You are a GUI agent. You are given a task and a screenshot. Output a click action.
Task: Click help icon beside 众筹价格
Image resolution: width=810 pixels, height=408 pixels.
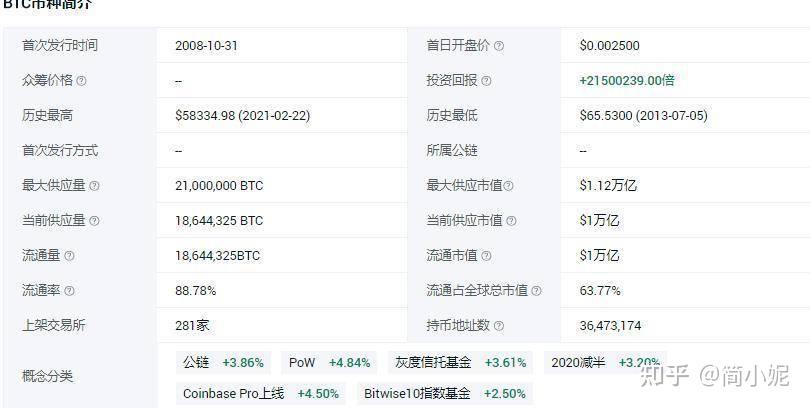82,81
